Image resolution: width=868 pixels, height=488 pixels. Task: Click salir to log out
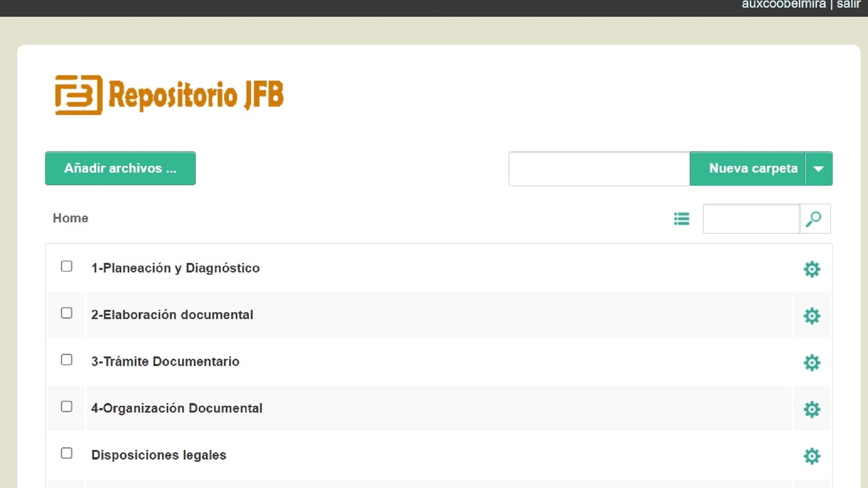point(848,5)
